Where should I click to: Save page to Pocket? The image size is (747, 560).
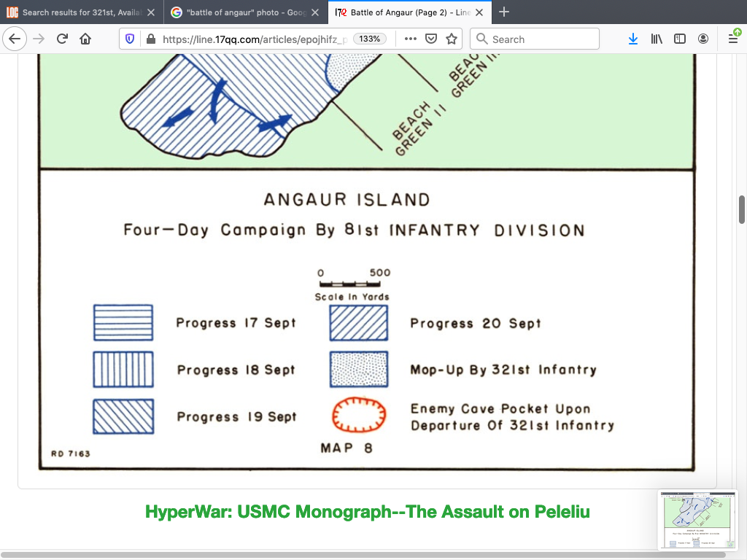[x=431, y=39]
